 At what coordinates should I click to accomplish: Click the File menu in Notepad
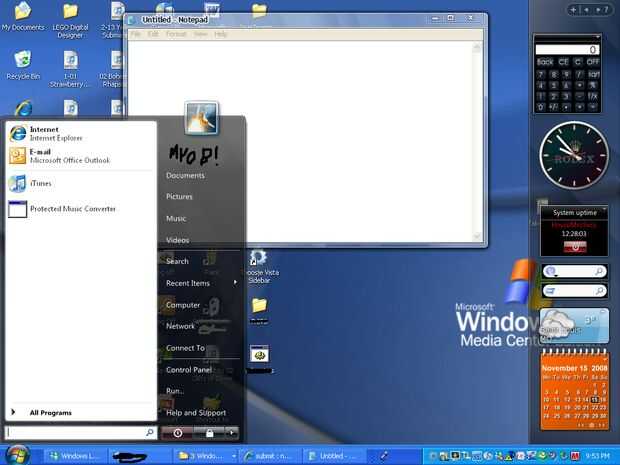(136, 34)
